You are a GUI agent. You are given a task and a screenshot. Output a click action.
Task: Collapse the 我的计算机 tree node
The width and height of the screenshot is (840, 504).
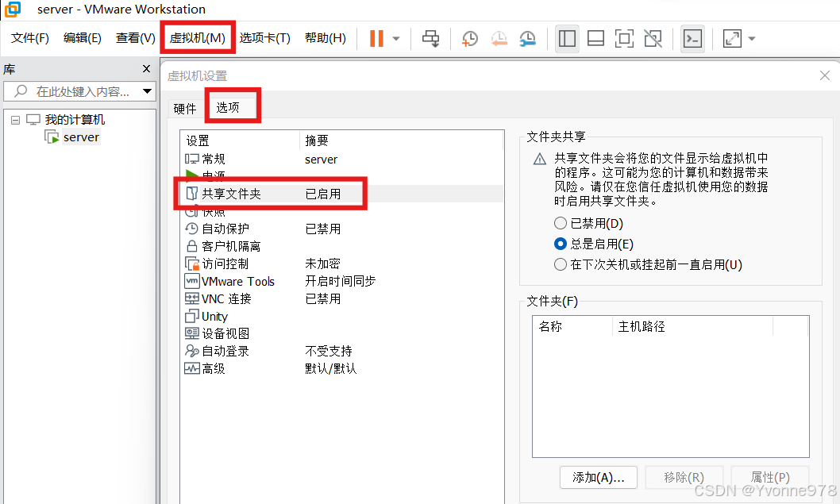16,120
